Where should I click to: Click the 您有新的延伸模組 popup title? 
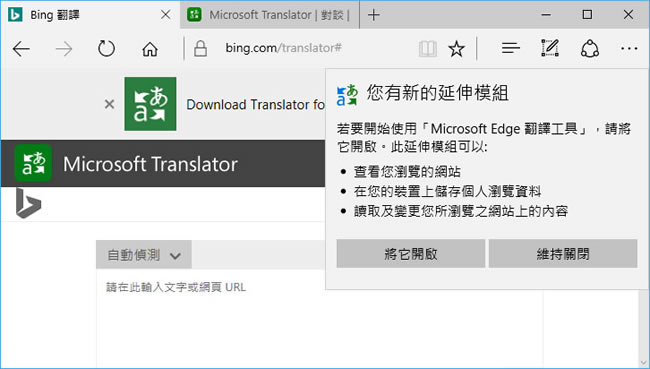click(437, 92)
